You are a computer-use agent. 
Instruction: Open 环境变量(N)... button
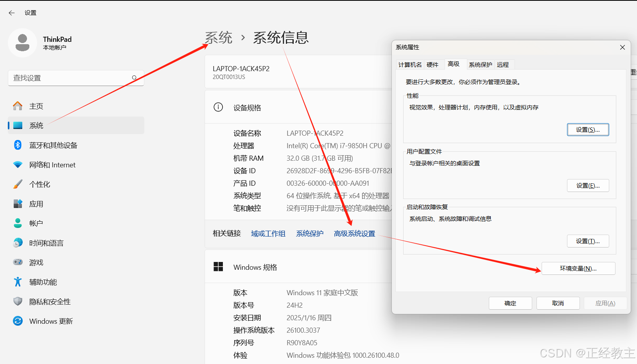[578, 269]
